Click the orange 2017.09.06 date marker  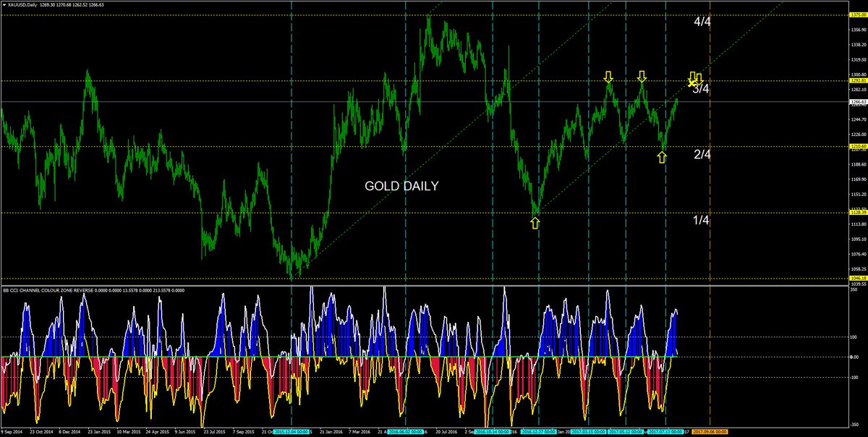(710, 432)
